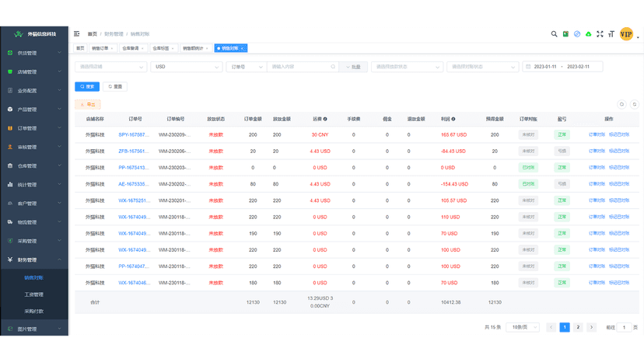Click the second round refresh icon above the table
This screenshot has height=362, width=644.
click(635, 104)
